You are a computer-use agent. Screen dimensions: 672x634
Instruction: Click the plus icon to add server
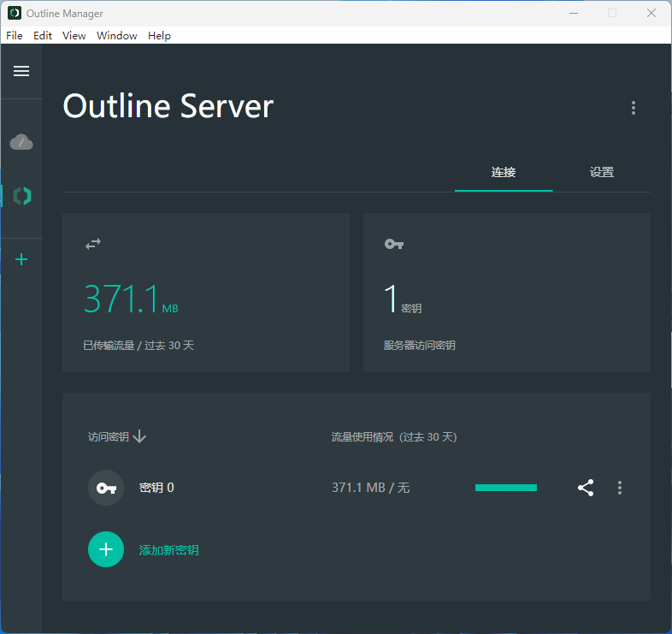(x=22, y=259)
